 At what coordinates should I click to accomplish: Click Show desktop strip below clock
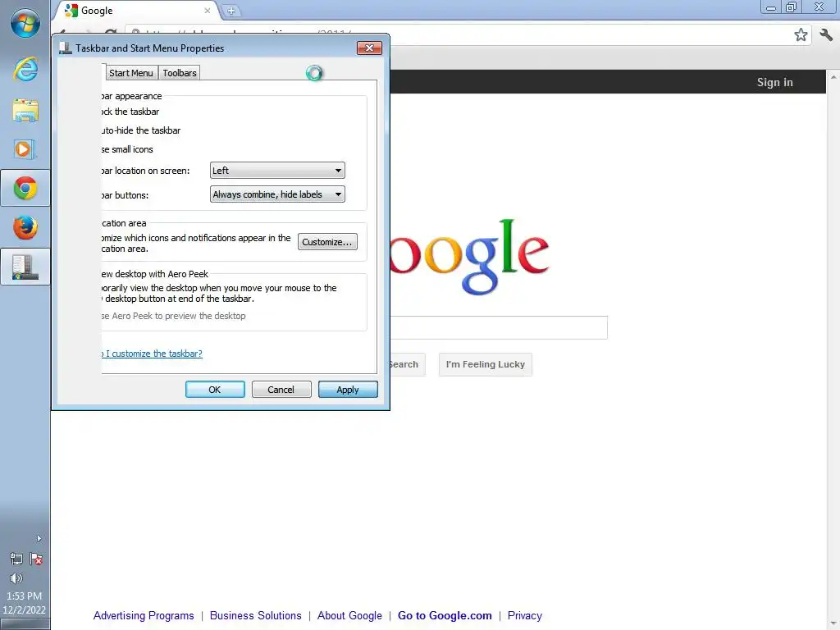25,624
